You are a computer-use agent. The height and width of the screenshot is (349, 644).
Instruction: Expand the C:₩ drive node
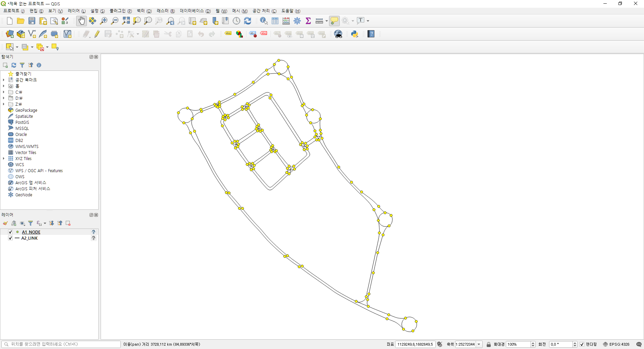tap(4, 92)
